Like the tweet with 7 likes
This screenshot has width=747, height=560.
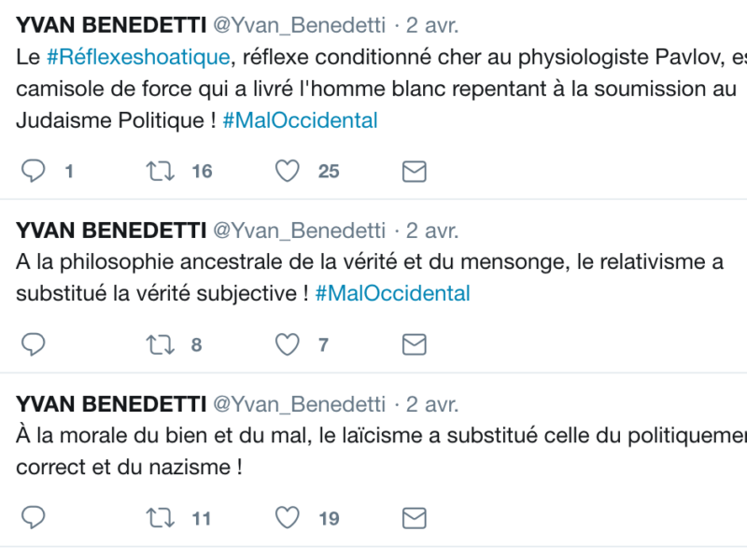pyautogui.click(x=288, y=344)
